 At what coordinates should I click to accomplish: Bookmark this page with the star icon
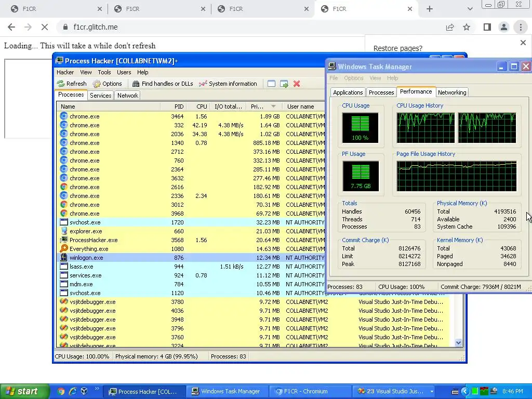[x=467, y=27]
